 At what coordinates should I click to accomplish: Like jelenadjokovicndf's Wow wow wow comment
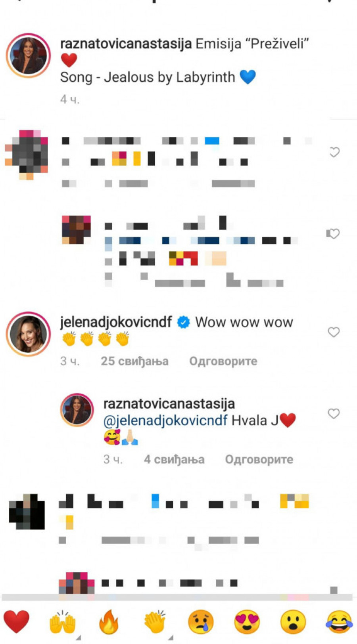(x=334, y=332)
